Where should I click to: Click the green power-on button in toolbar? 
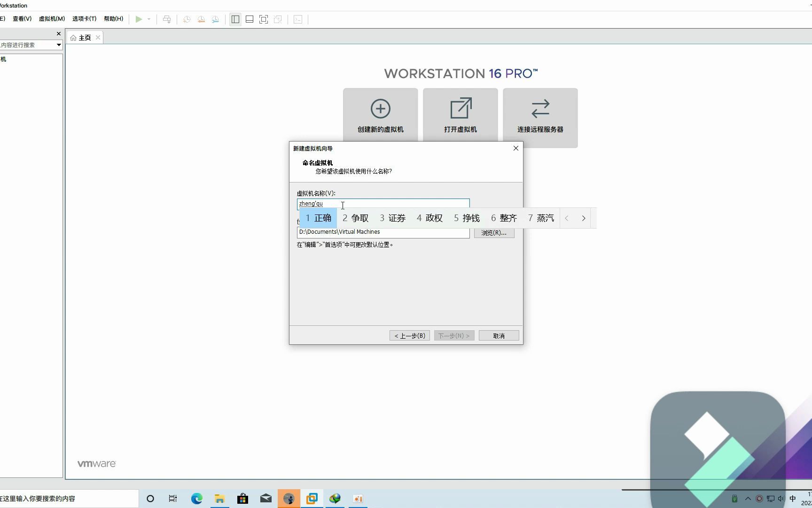(138, 19)
